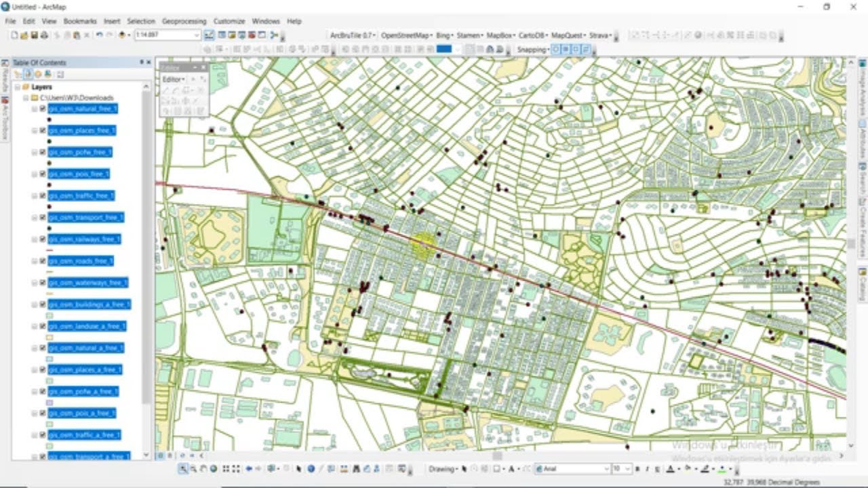Open the Windows menu
The width and height of the screenshot is (868, 488).
coord(266,21)
